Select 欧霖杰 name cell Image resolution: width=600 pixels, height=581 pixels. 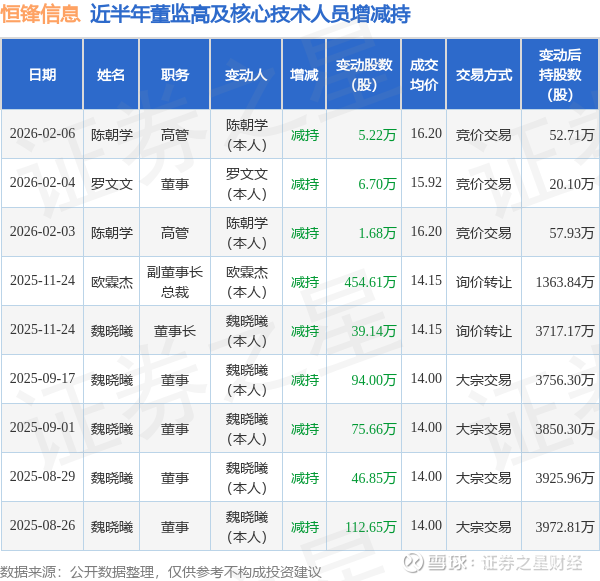coord(112,282)
